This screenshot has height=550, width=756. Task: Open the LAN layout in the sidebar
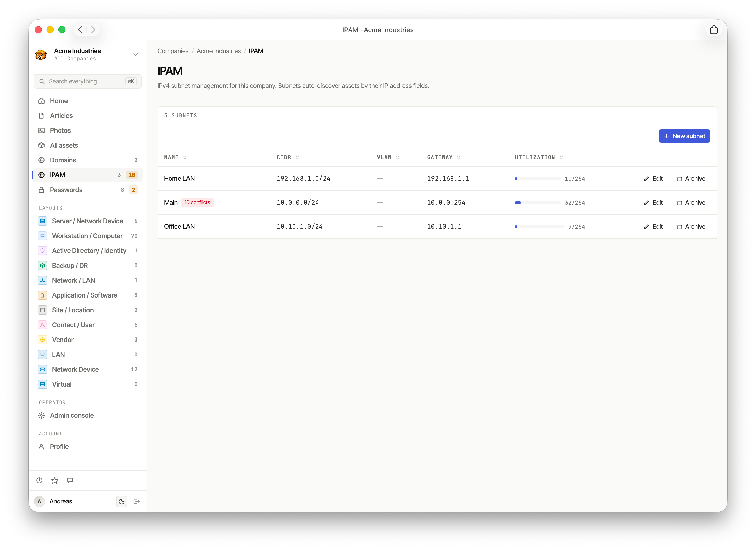pyautogui.click(x=87, y=354)
